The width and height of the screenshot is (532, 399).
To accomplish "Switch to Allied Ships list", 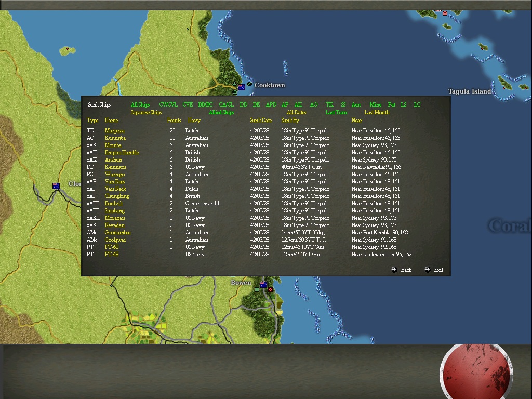I will tap(221, 112).
